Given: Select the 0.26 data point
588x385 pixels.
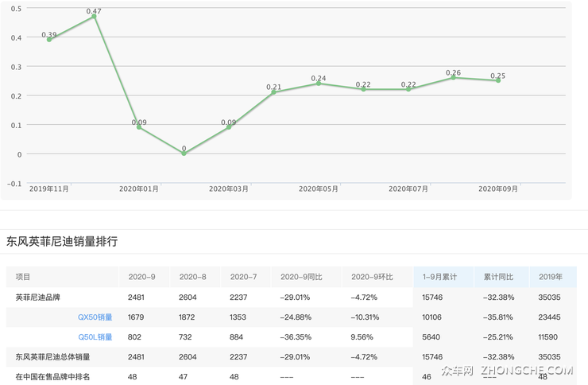Looking at the screenshot, I should click(x=453, y=77).
